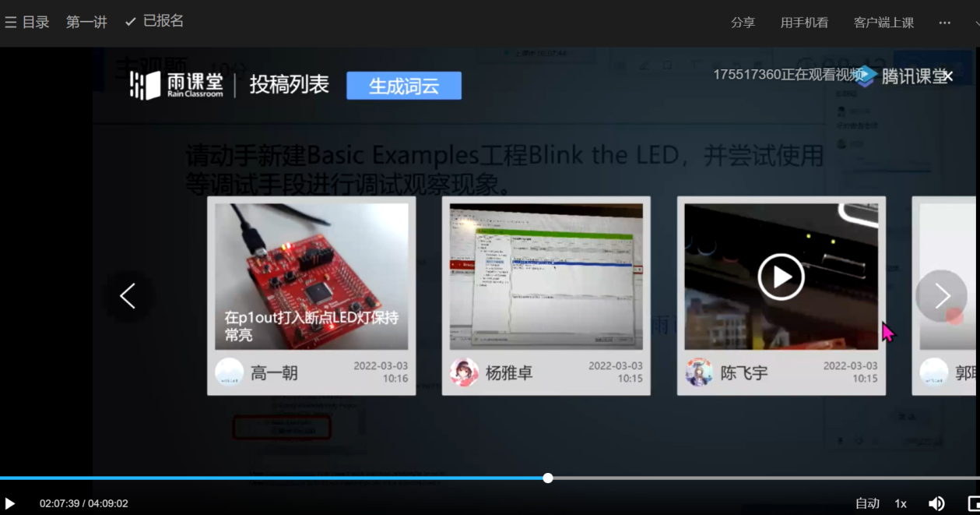Screen dimensions: 980x515
Task: Click the left carousel arrow icon
Action: tap(127, 296)
